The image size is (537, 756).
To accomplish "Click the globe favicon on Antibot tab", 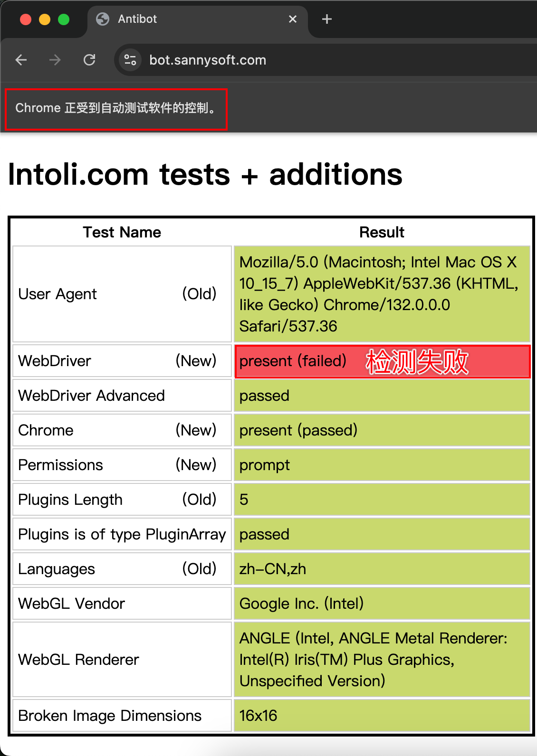I will click(103, 19).
